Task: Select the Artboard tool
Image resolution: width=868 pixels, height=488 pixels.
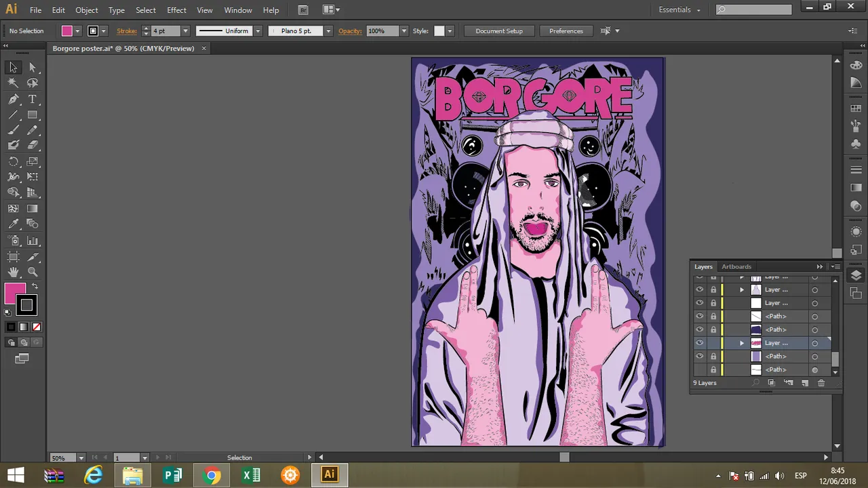Action: click(13, 257)
